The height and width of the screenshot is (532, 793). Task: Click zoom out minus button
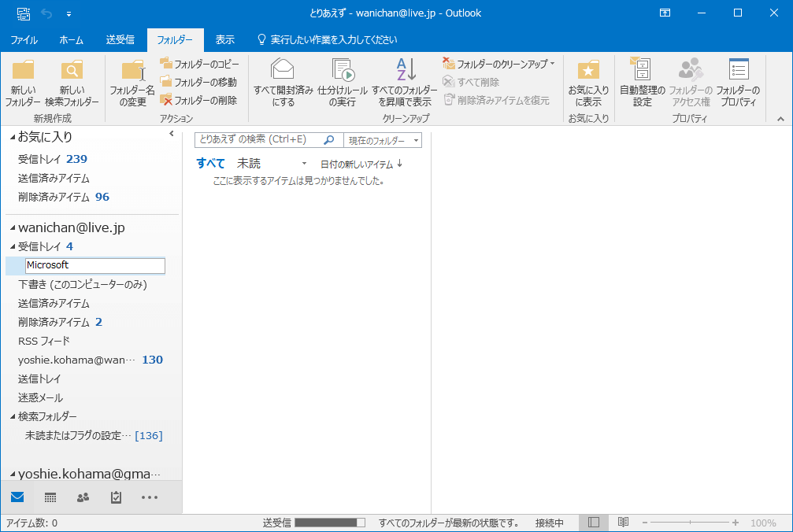(x=645, y=523)
